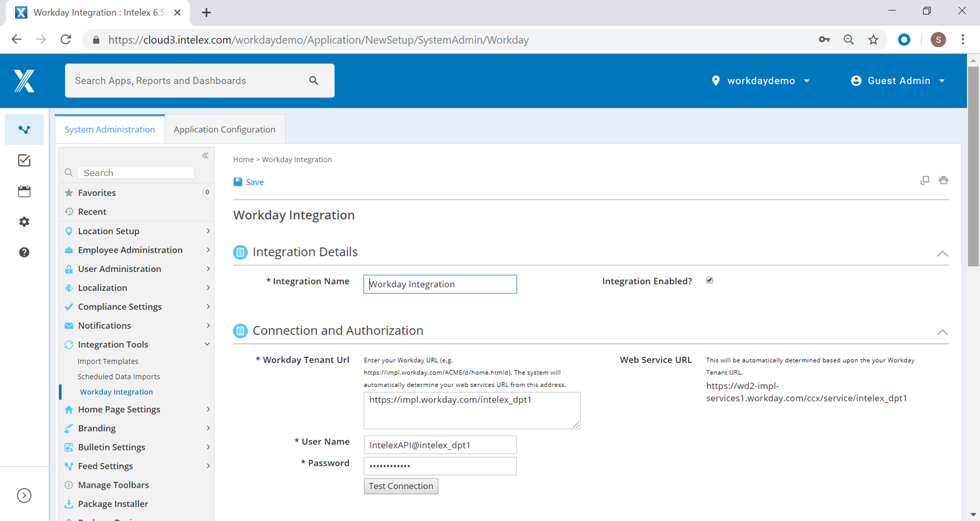Select Import Templates under Integration Tools

108,361
